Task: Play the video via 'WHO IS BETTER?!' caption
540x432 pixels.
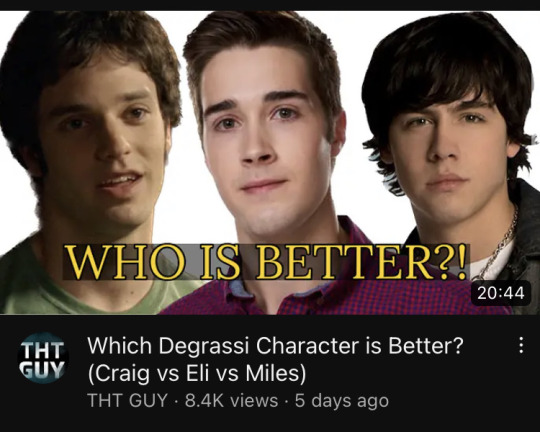Action: coord(267,262)
